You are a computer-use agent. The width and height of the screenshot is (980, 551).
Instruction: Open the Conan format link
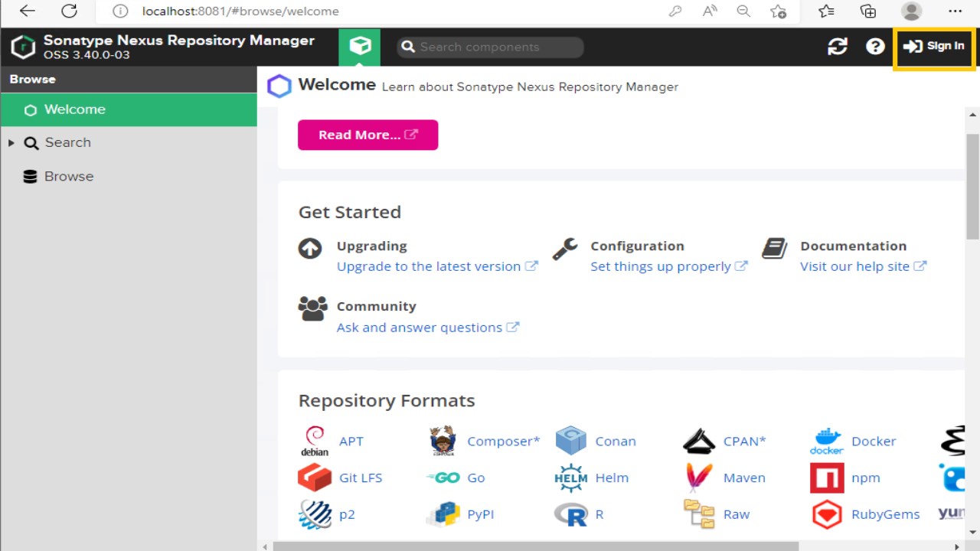[x=616, y=442]
